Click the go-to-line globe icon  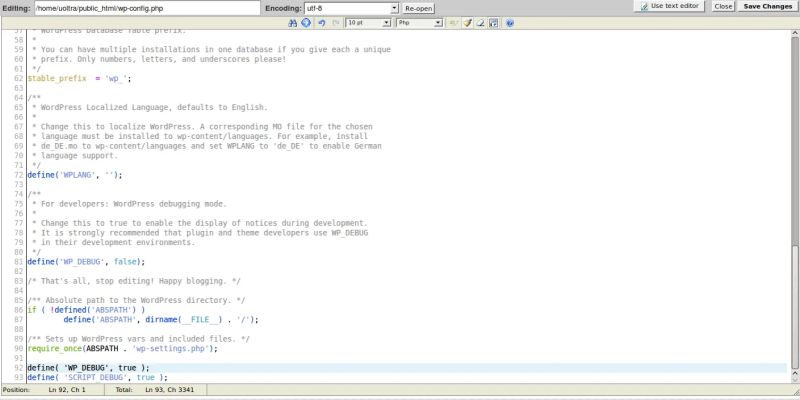click(306, 23)
